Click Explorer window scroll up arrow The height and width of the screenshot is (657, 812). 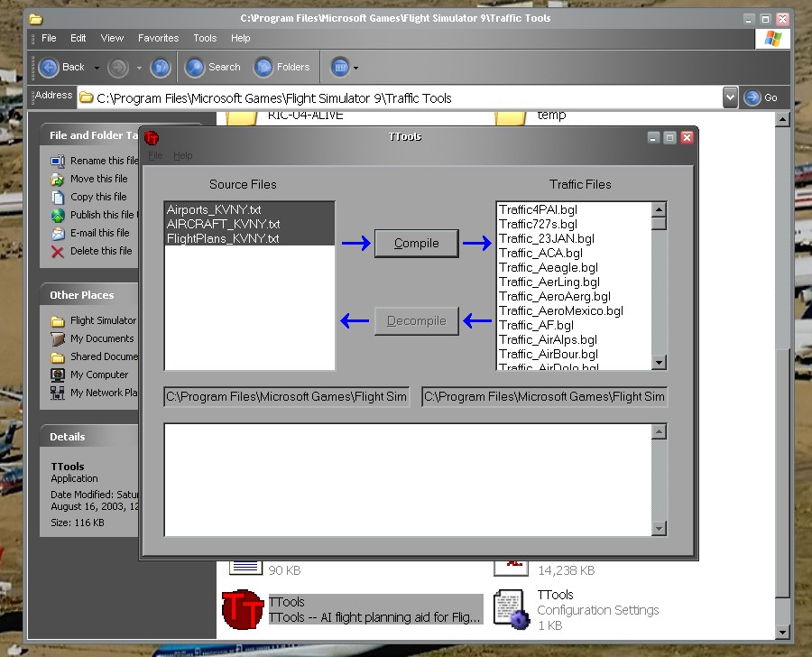(782, 120)
